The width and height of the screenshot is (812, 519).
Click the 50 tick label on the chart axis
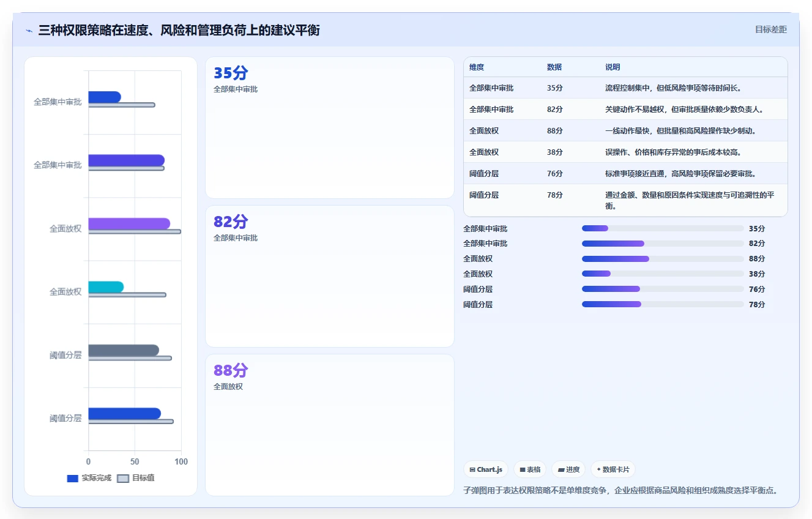(x=135, y=461)
